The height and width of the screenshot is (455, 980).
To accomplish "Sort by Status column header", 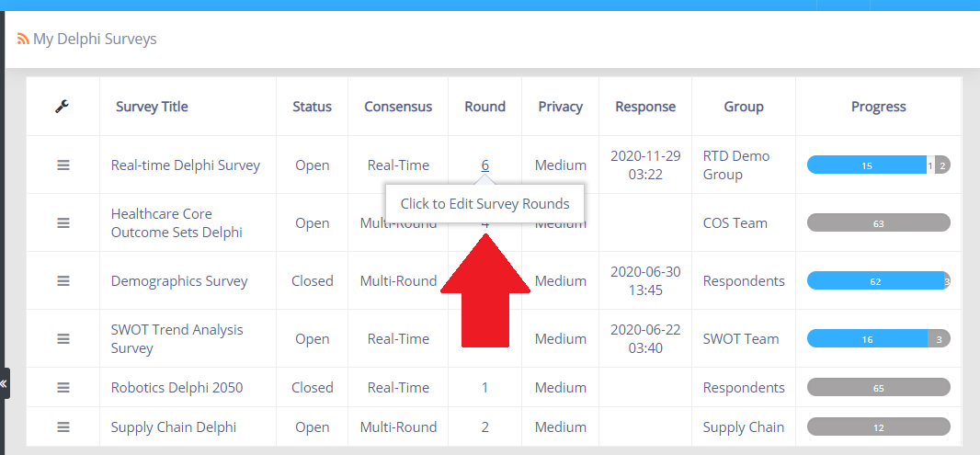I will [312, 107].
